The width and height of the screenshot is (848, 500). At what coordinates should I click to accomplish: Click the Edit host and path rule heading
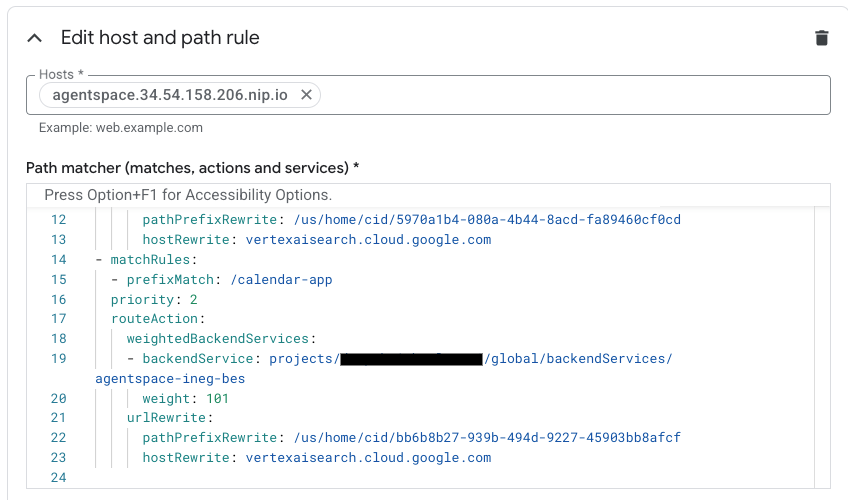[160, 38]
